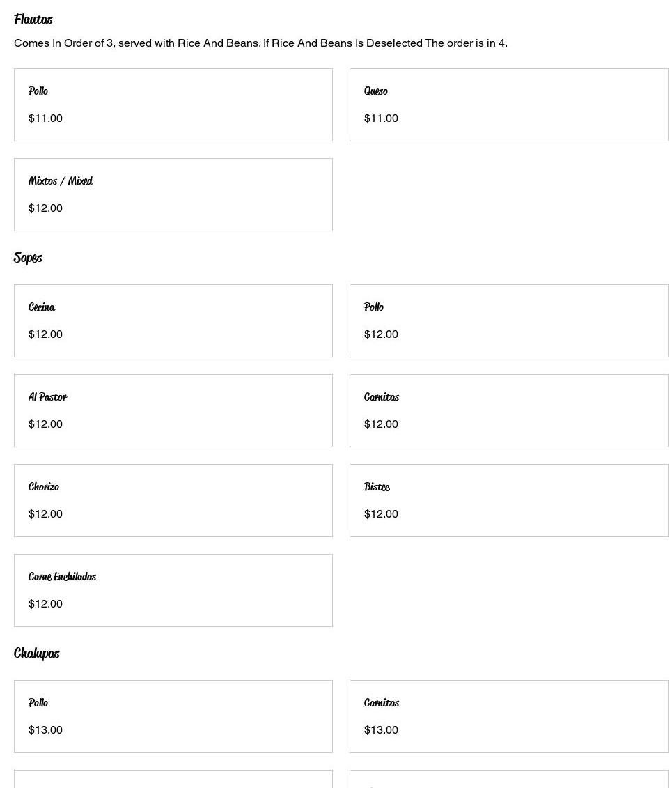Image resolution: width=672 pixels, height=788 pixels.
Task: Click the Sopes section heading
Action: point(28,258)
